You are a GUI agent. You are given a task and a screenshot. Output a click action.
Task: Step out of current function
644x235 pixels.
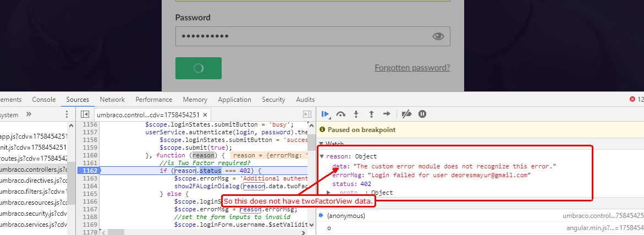pos(371,114)
